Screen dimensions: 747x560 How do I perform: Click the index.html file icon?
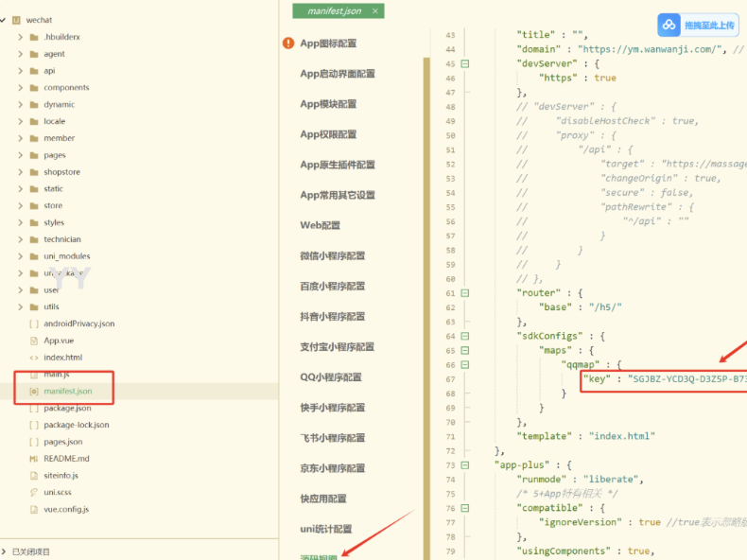click(34, 358)
